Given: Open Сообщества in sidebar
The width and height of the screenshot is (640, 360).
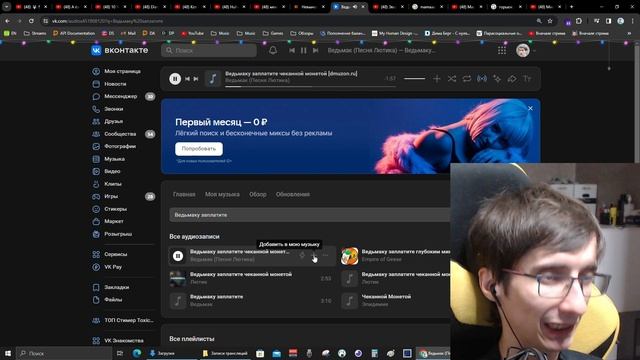Looking at the screenshot, I should point(120,134).
